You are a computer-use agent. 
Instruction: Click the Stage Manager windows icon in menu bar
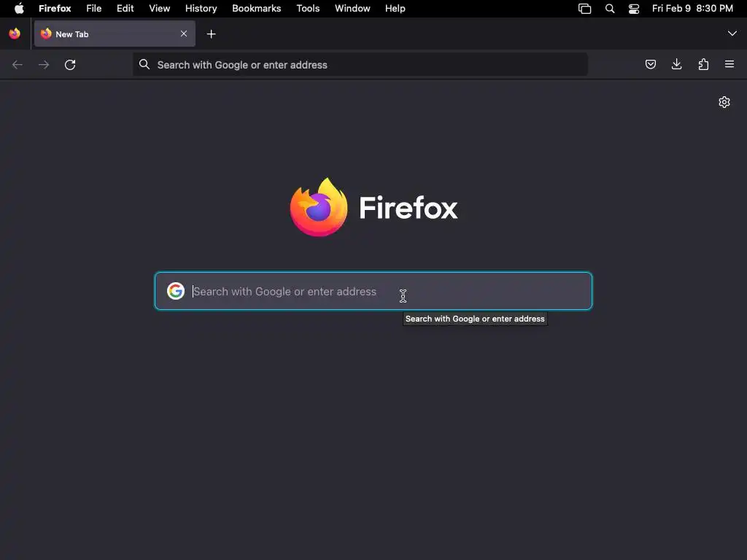[584, 9]
